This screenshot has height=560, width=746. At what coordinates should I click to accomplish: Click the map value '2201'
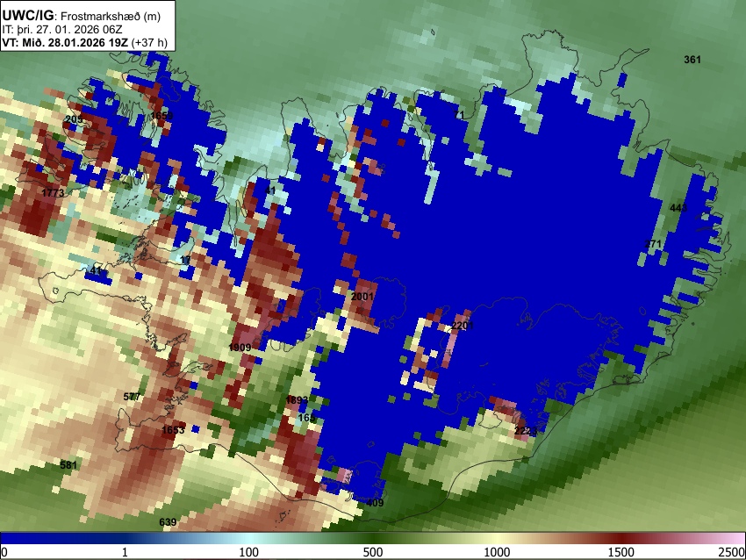tap(463, 326)
